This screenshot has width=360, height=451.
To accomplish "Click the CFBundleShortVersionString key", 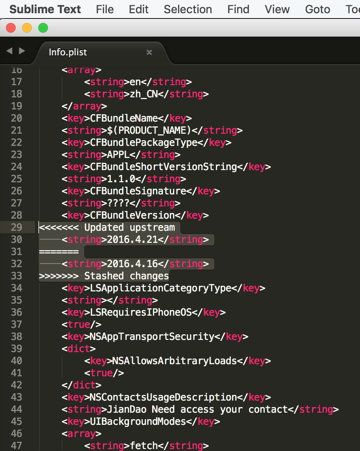I will tap(164, 167).
